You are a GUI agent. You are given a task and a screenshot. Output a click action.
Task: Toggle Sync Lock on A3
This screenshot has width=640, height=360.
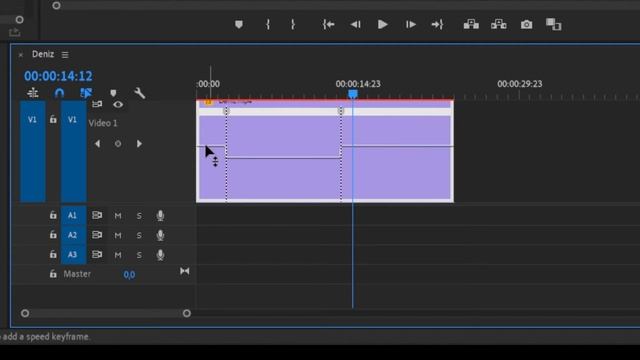[x=97, y=254]
